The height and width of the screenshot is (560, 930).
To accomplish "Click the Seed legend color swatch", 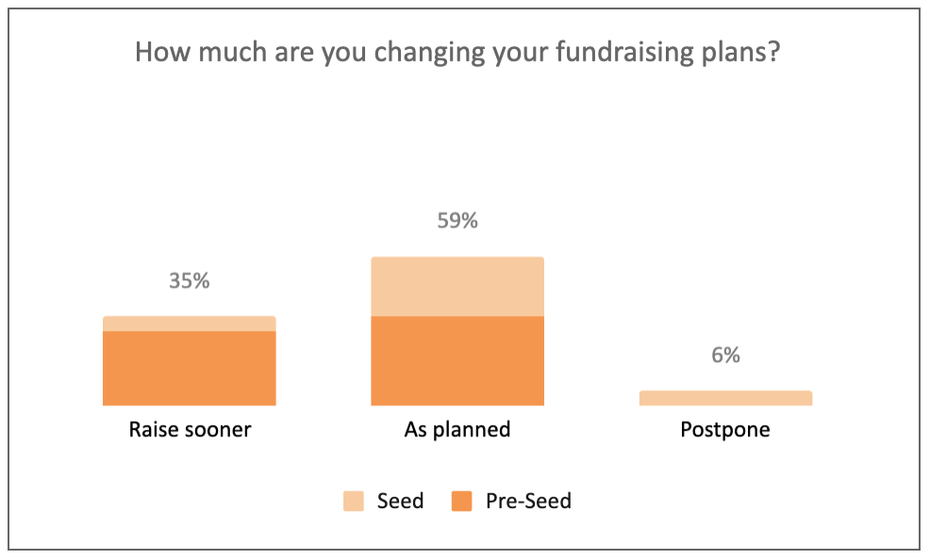I will point(354,501).
